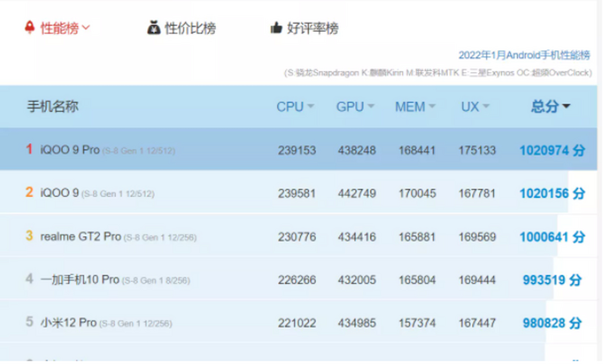Click the rank number 2
This screenshot has height=364, width=604.
tap(29, 192)
